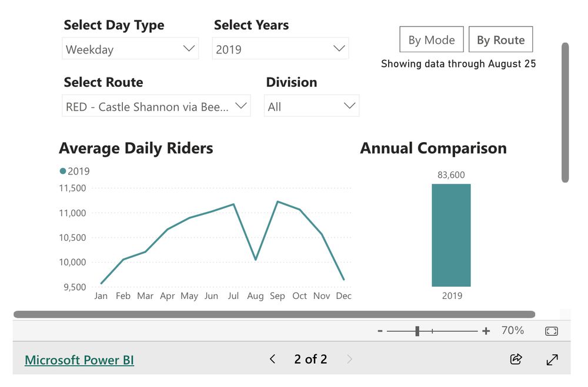The image size is (588, 387).
Task: Go to the previous report page
Action: point(272,359)
